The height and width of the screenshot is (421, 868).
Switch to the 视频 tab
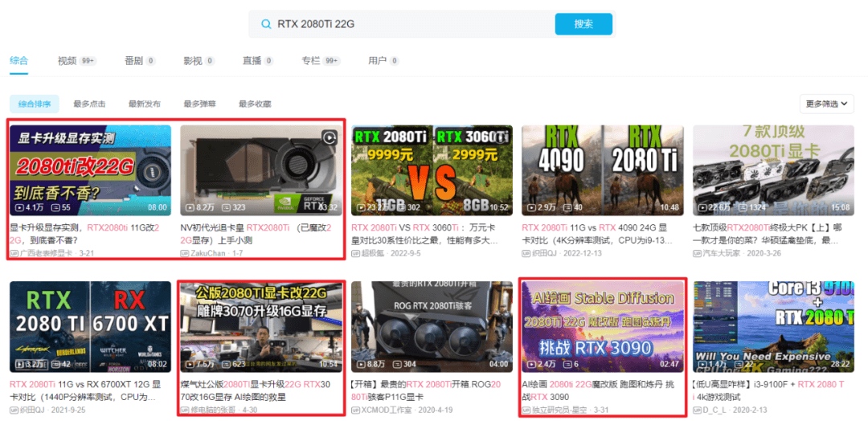click(77, 61)
